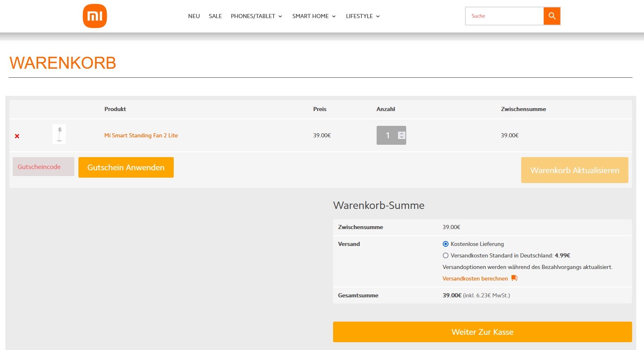Image resolution: width=644 pixels, height=350 pixels.
Task: Expand the Lifestyle menu
Action: tap(363, 16)
